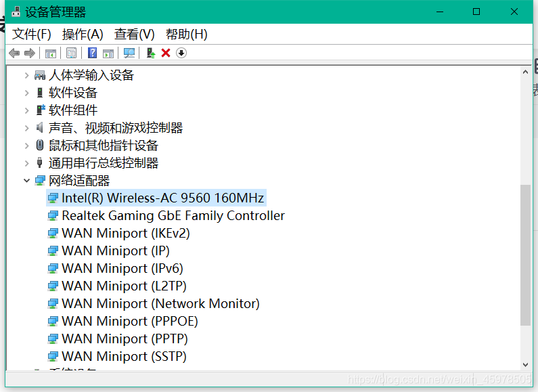This screenshot has width=538, height=392.
Task: Click the vertical scrollbar thumb
Action: pyautogui.click(x=525, y=255)
